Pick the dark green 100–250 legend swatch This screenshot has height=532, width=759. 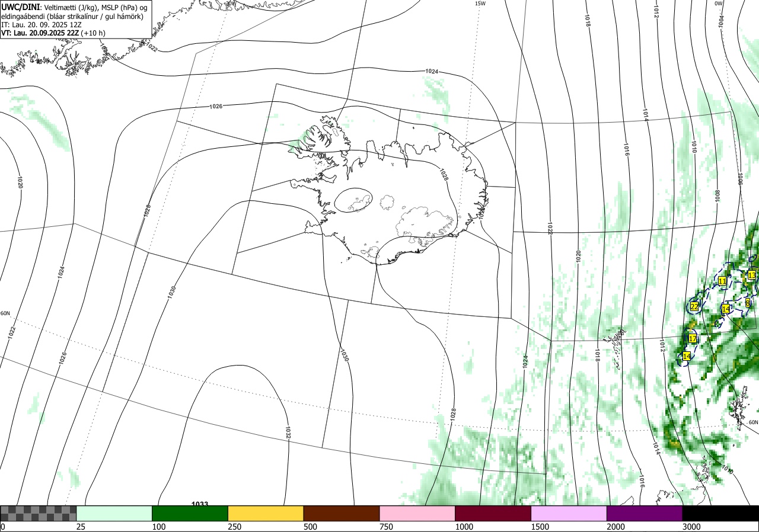click(x=190, y=513)
